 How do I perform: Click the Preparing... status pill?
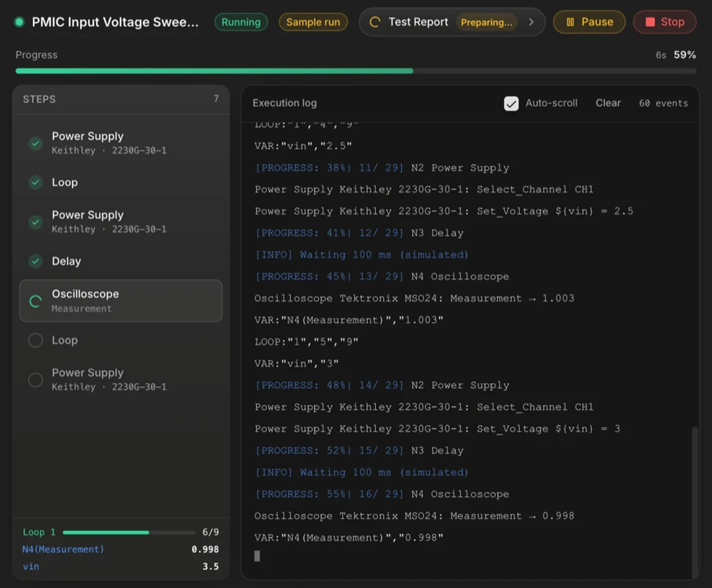click(x=486, y=22)
